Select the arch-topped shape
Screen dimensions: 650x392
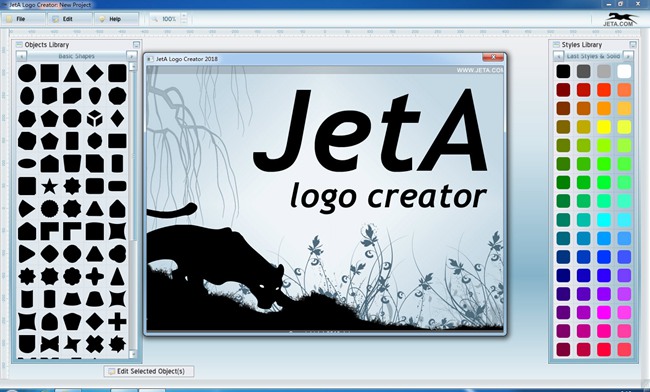(x=49, y=321)
